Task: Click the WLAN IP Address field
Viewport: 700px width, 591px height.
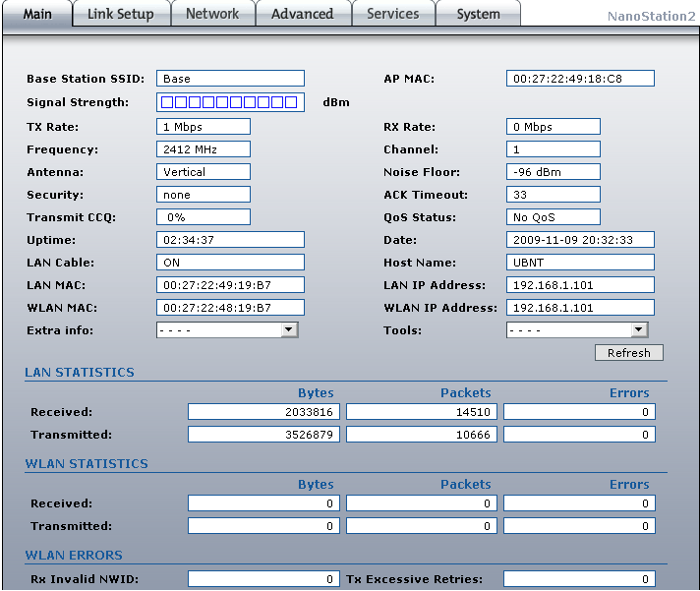Action: (580, 308)
